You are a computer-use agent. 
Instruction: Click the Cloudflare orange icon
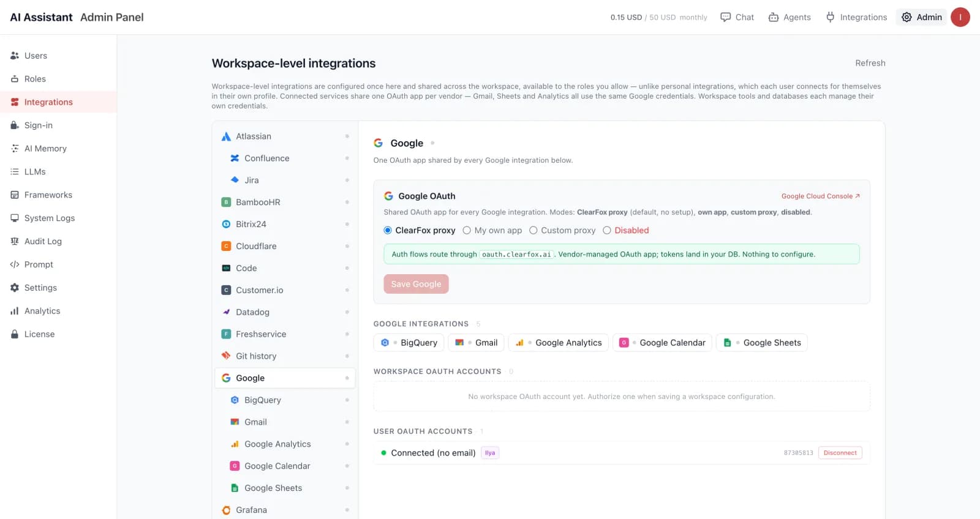tap(226, 246)
